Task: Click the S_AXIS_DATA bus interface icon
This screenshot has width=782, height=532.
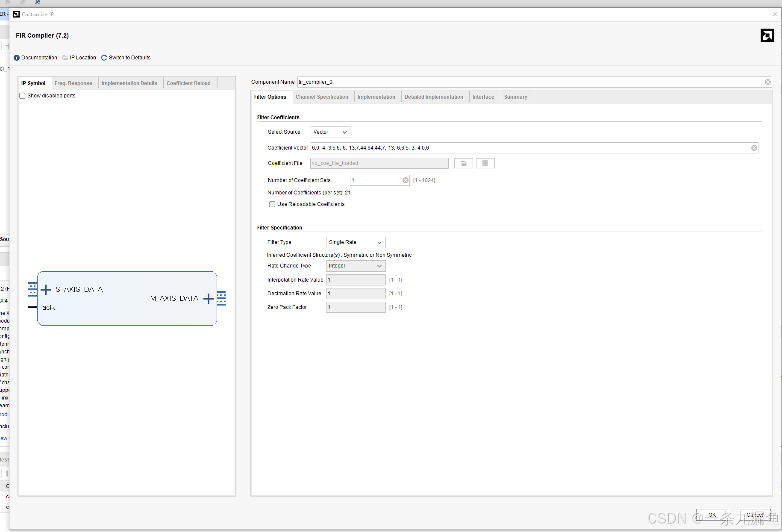Action: click(x=32, y=289)
